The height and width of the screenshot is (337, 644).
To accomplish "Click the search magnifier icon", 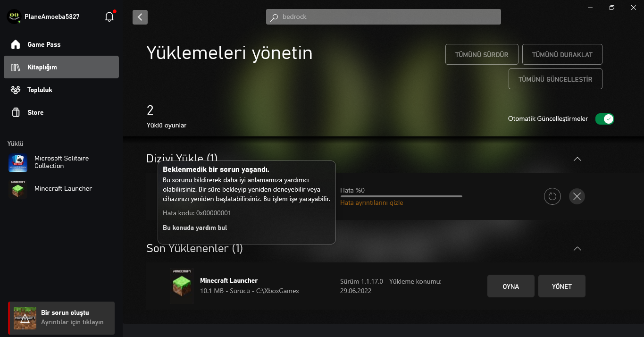I will tap(274, 17).
